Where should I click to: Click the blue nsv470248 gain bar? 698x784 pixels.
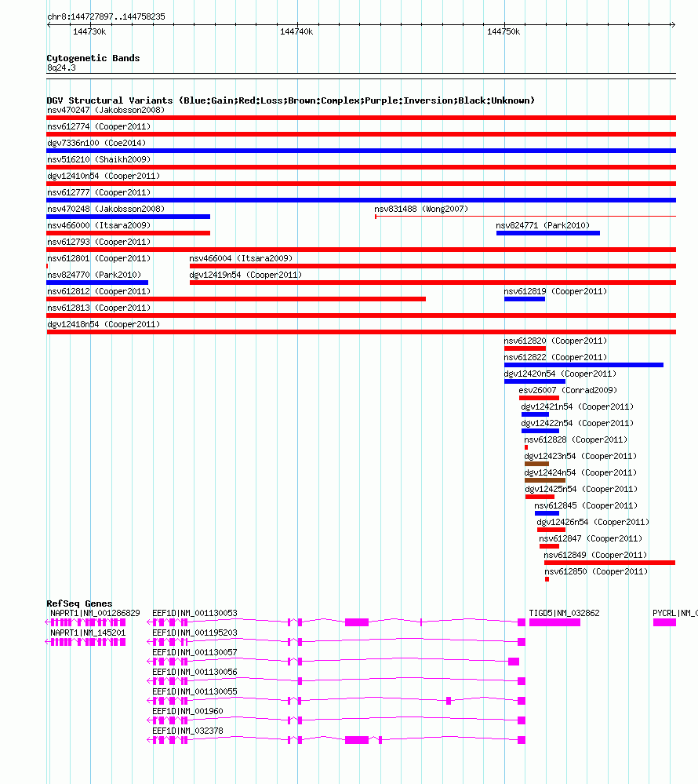tap(129, 217)
